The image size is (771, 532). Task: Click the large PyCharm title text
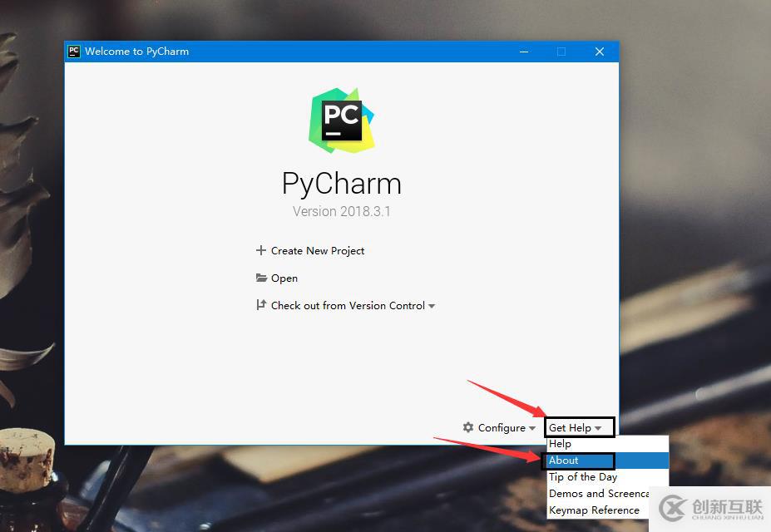(342, 185)
